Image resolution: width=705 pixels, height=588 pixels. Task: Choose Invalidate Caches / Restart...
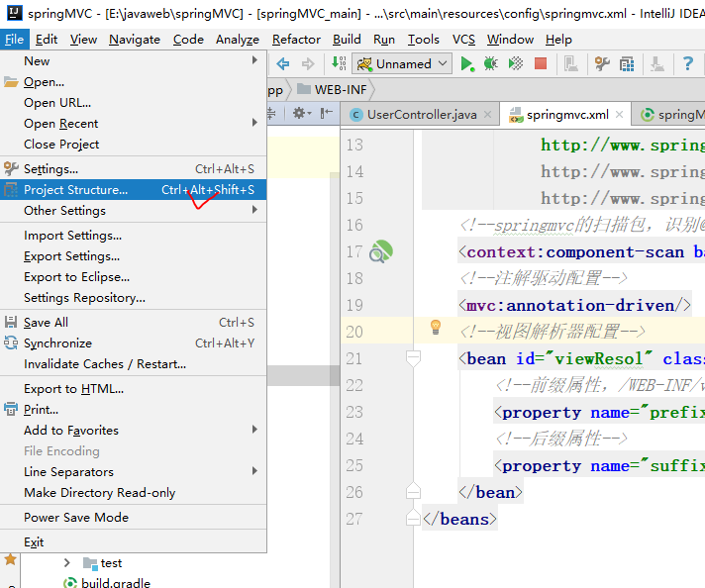tap(133, 363)
